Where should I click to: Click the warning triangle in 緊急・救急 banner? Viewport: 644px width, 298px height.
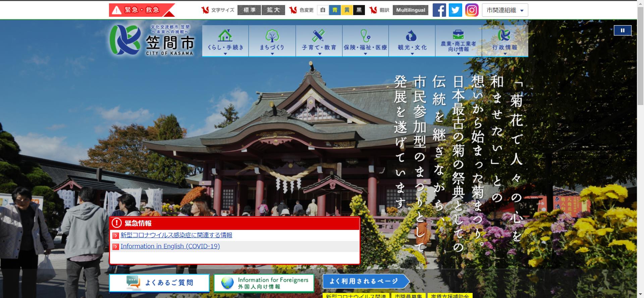[x=116, y=10]
